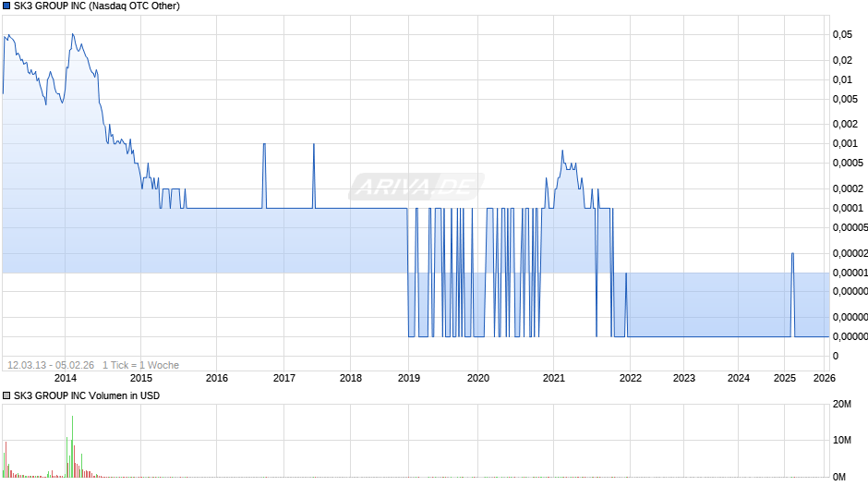Click the 2024 year label
Screen dimensions: 868x486
pos(739,378)
